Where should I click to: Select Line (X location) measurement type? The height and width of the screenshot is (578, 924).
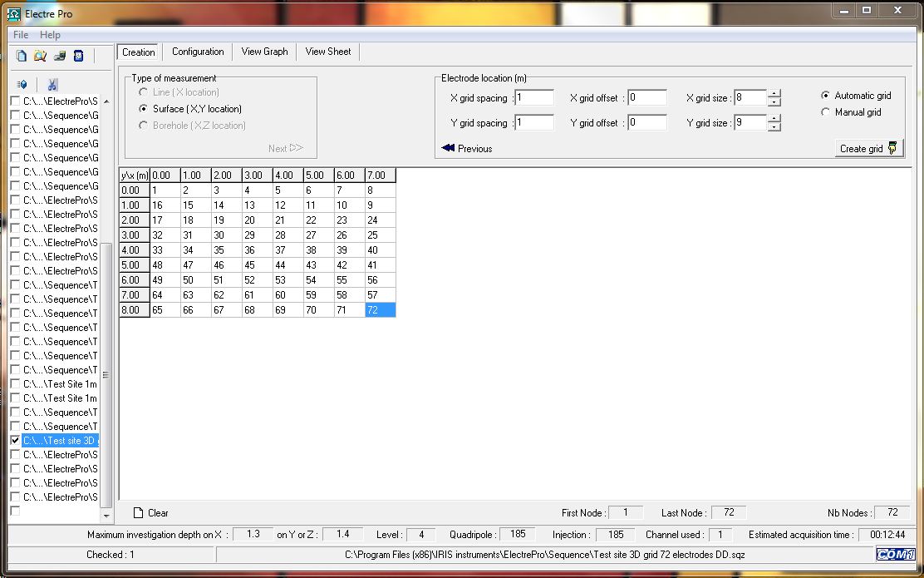coord(143,92)
